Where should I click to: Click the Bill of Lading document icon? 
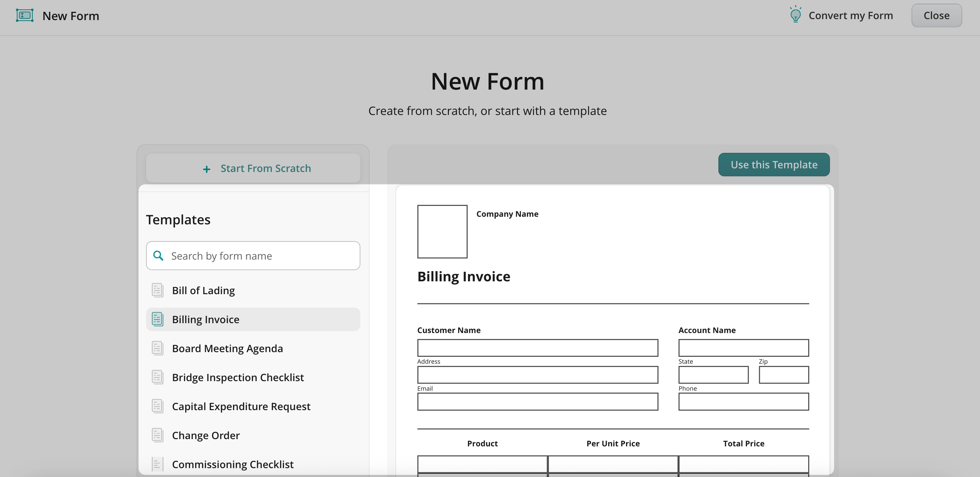coord(157,290)
